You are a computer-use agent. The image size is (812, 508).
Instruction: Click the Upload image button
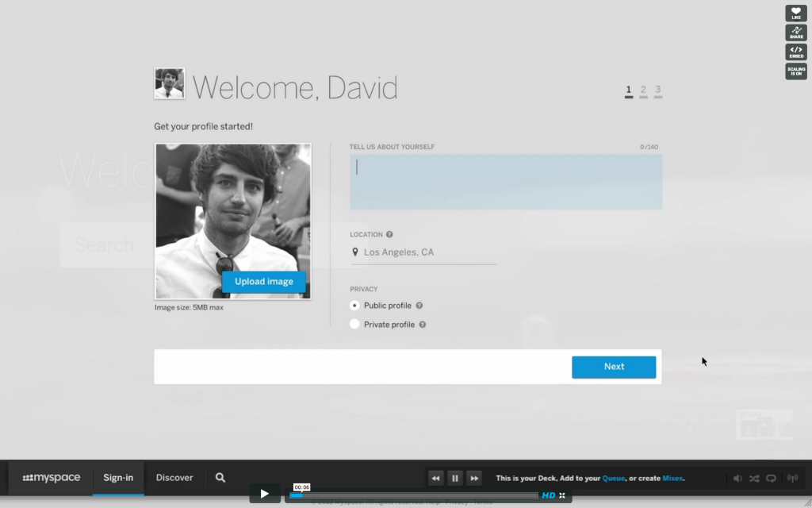tap(264, 282)
